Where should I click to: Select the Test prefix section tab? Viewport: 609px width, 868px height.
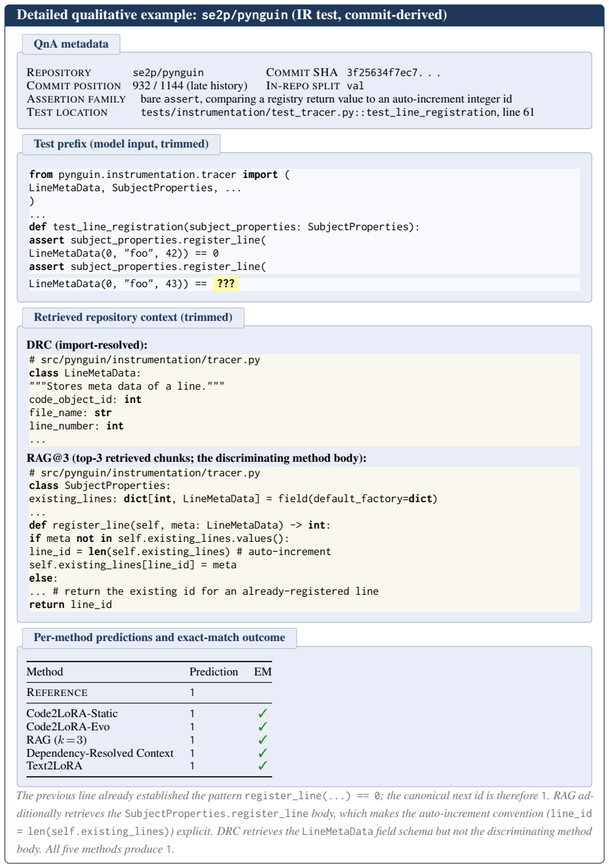121,144
